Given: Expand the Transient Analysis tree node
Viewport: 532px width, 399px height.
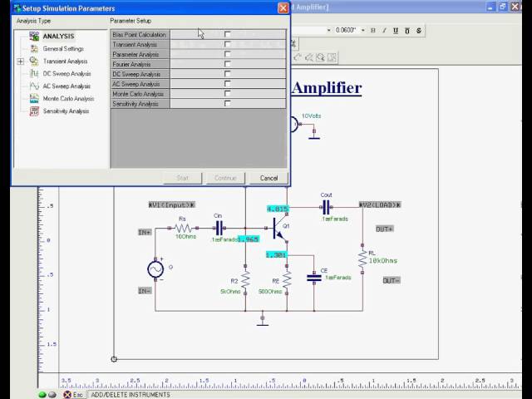Looking at the screenshot, I should 20,62.
